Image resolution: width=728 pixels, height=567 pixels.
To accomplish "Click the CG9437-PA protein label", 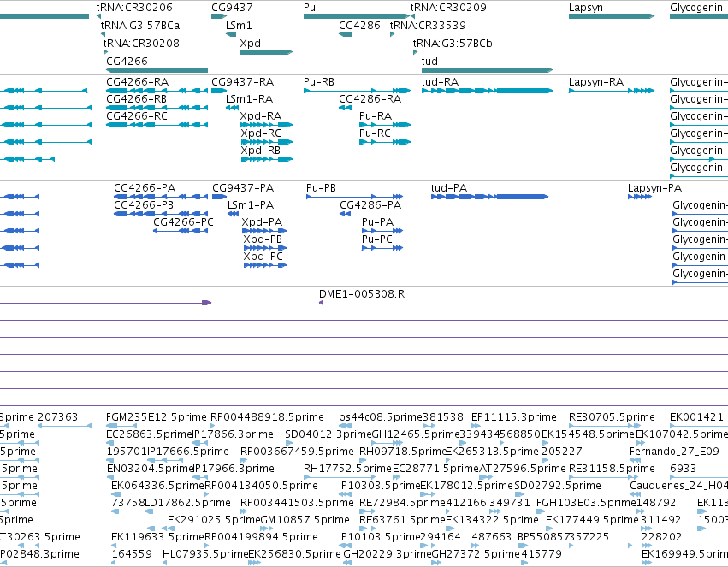I will 243,188.
